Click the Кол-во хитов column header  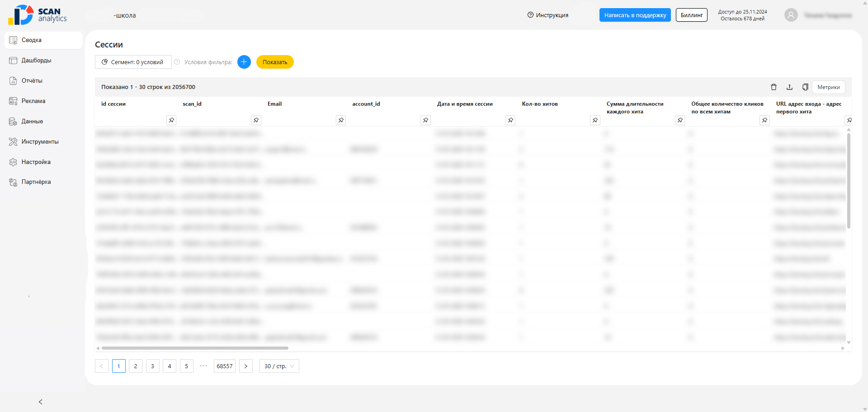[x=540, y=104]
